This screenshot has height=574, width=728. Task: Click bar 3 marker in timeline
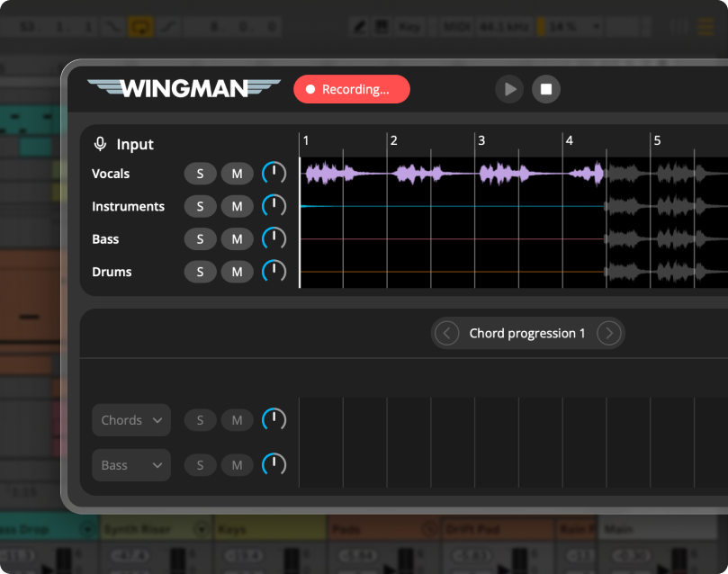click(481, 140)
